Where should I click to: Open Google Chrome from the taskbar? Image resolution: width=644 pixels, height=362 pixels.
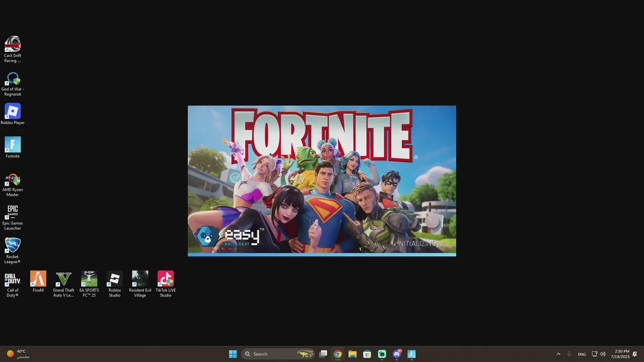click(338, 354)
